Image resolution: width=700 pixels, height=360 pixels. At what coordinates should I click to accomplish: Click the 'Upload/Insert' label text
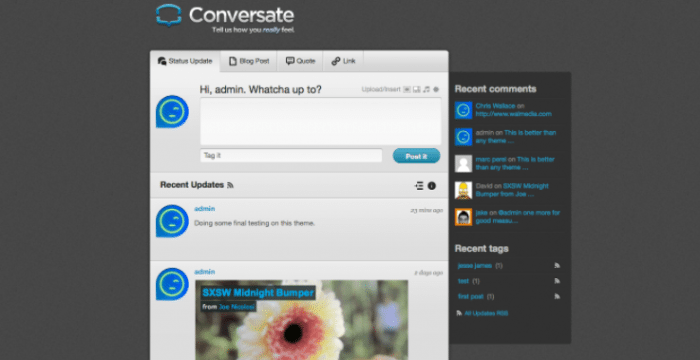point(381,89)
